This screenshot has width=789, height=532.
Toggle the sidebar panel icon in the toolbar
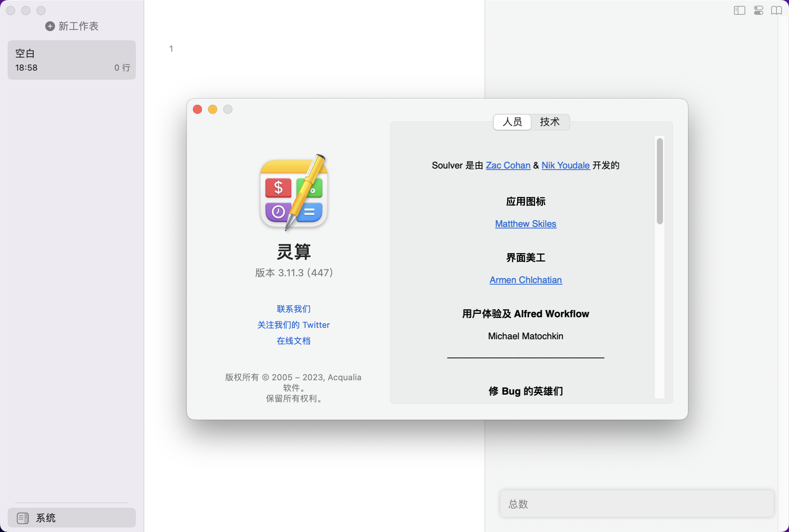coord(739,11)
